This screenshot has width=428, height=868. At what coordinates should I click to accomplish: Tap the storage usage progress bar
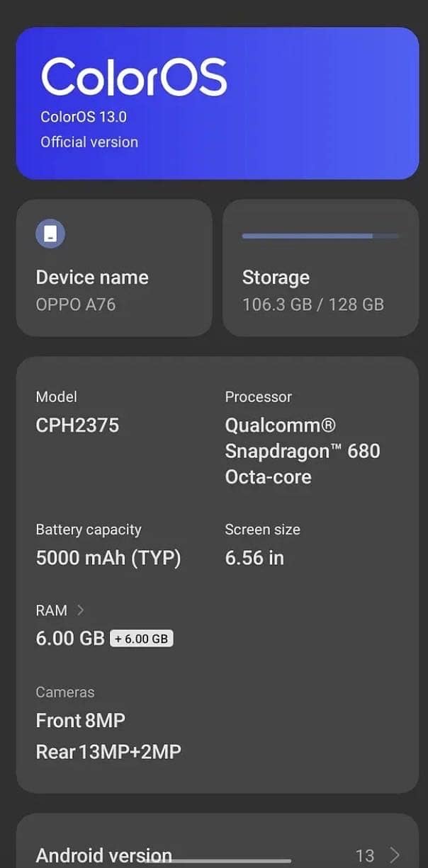point(320,236)
